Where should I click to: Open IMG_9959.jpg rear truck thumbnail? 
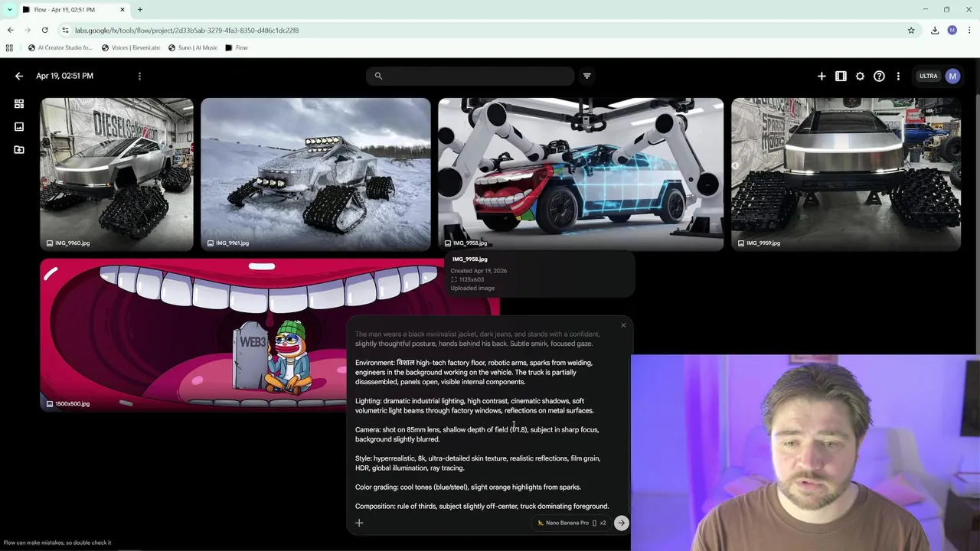[x=846, y=174]
